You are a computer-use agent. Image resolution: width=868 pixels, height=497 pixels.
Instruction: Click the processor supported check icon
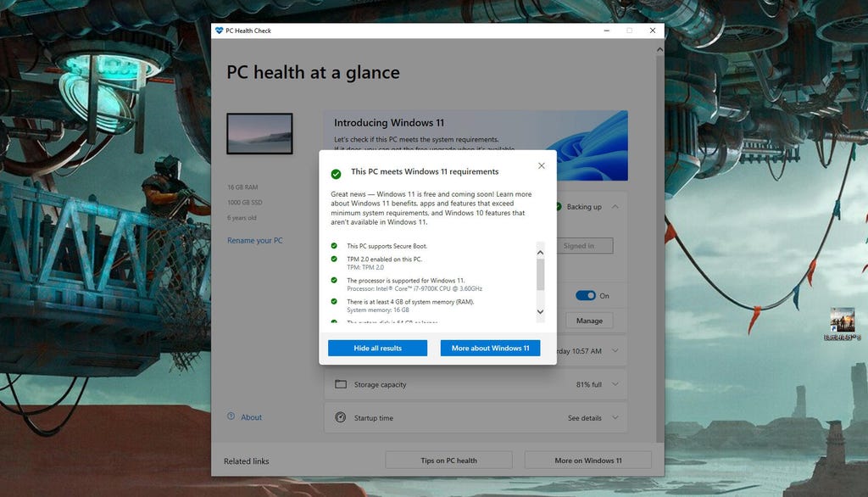[334, 280]
